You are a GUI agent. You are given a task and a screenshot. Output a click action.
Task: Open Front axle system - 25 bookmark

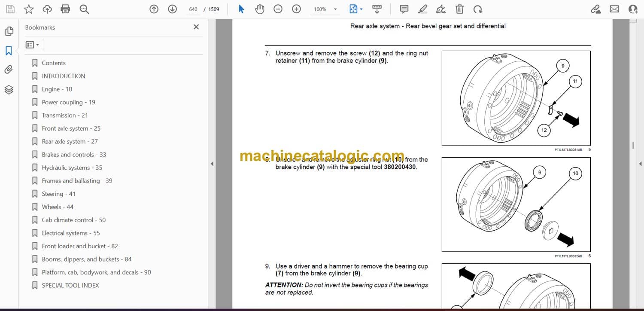point(71,128)
